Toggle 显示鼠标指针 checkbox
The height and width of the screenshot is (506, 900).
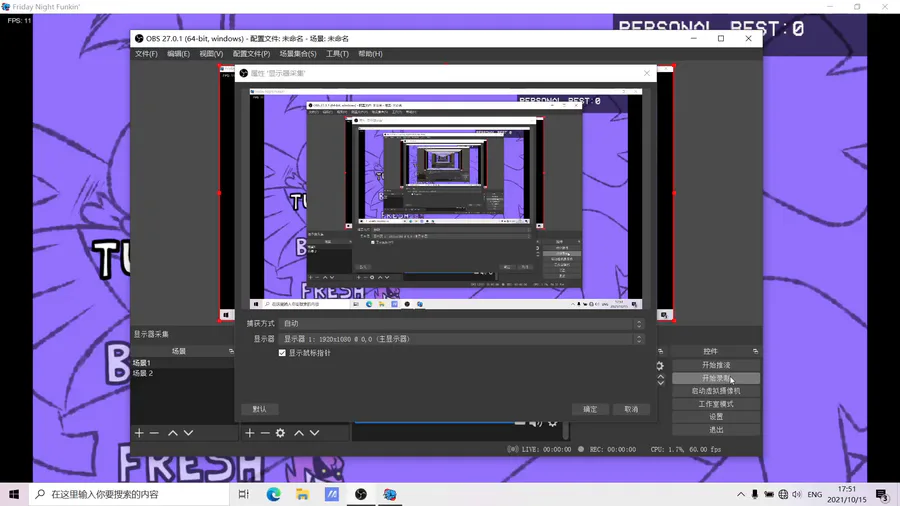(x=282, y=353)
